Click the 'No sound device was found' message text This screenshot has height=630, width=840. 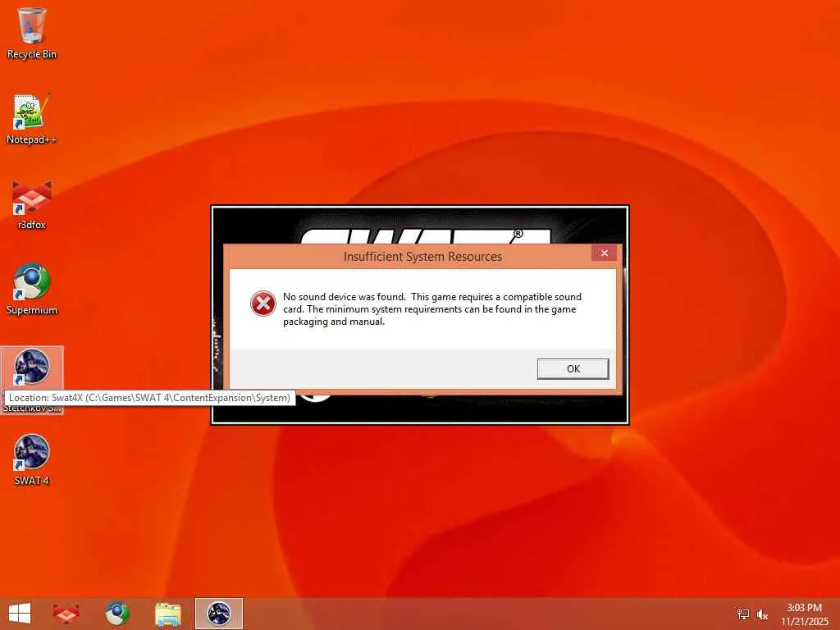click(431, 309)
